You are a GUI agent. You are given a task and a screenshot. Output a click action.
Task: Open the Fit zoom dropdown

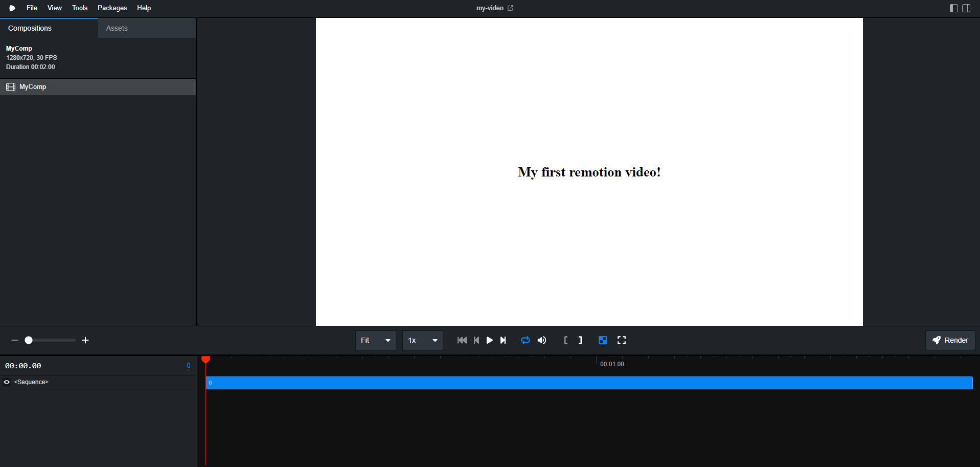375,340
